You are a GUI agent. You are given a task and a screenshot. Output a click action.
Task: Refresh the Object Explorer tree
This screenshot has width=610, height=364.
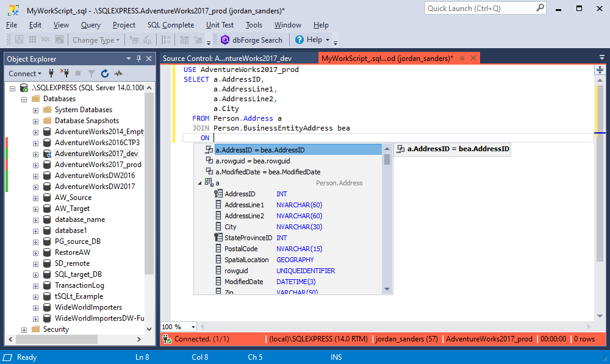coord(105,74)
